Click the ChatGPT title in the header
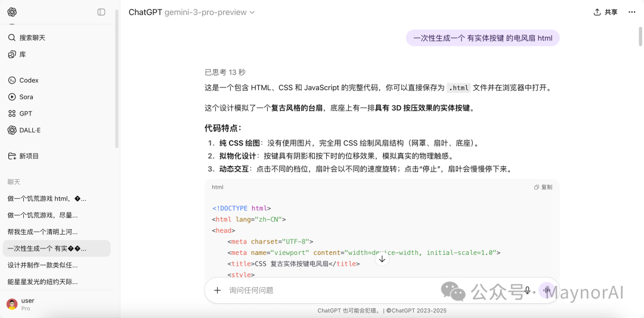The image size is (644, 318). point(145,13)
